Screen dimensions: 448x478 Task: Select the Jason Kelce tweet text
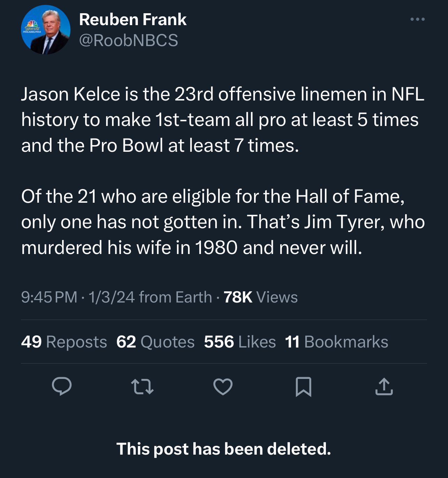[x=223, y=120]
